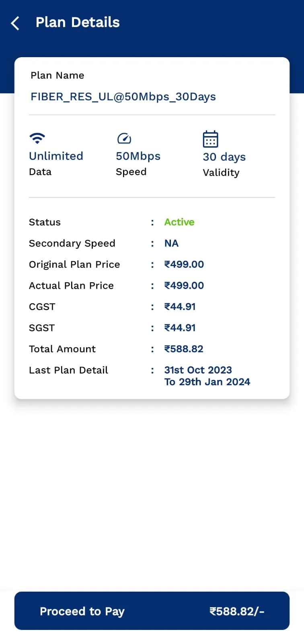Image resolution: width=304 pixels, height=644 pixels.
Task: Tap the Wi-Fi data icon
Action: tap(37, 138)
